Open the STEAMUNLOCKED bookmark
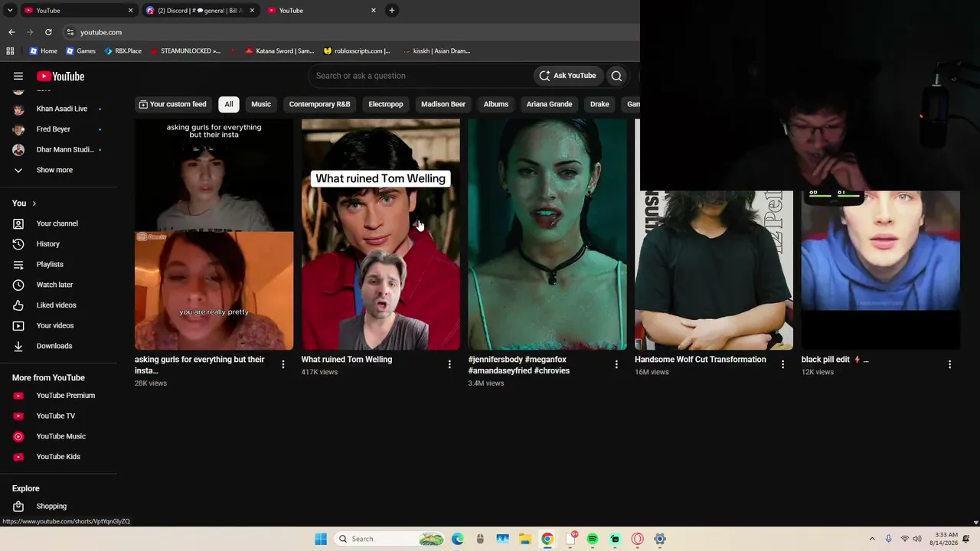Screen dimensions: 980x551 pyautogui.click(x=185, y=51)
